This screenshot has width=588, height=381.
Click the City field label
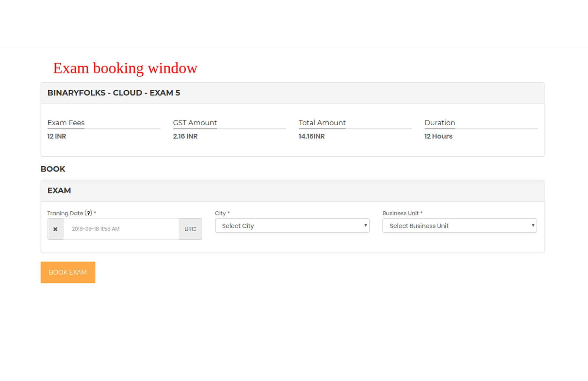coord(222,213)
